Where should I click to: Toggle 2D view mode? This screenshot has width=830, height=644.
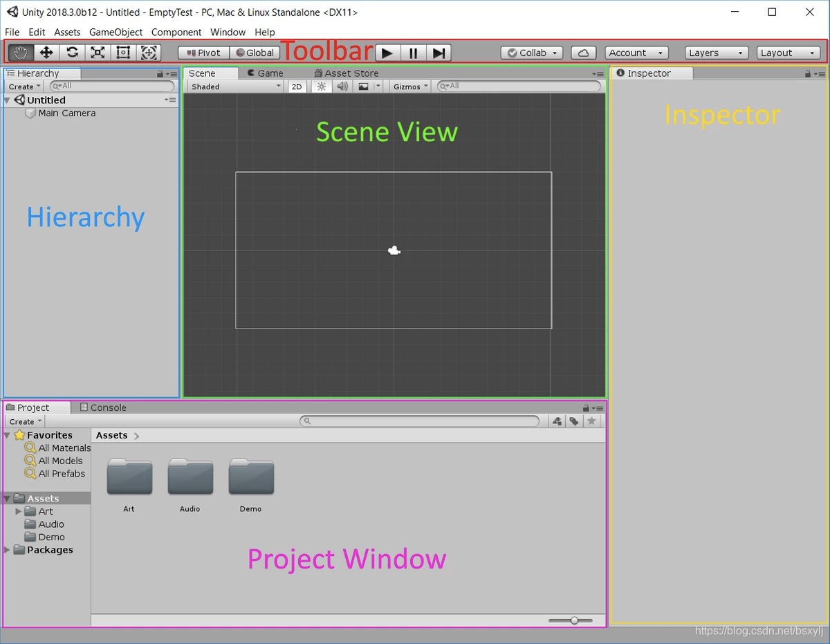(297, 86)
